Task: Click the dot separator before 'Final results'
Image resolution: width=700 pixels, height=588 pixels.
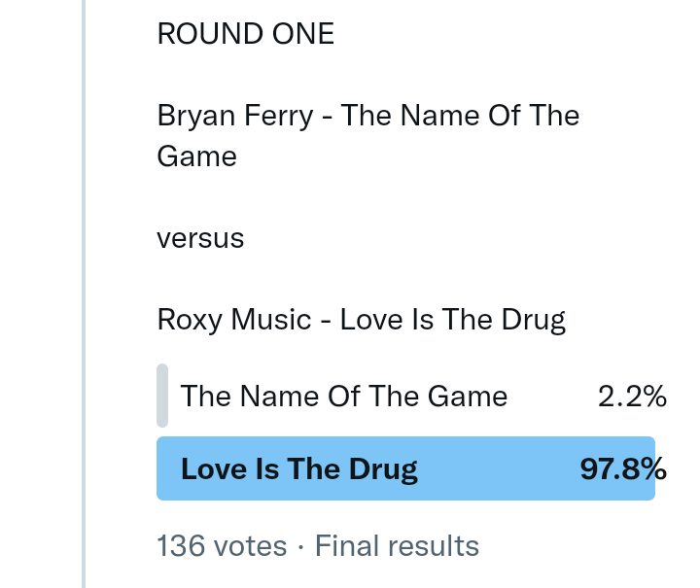Action: pos(300,547)
